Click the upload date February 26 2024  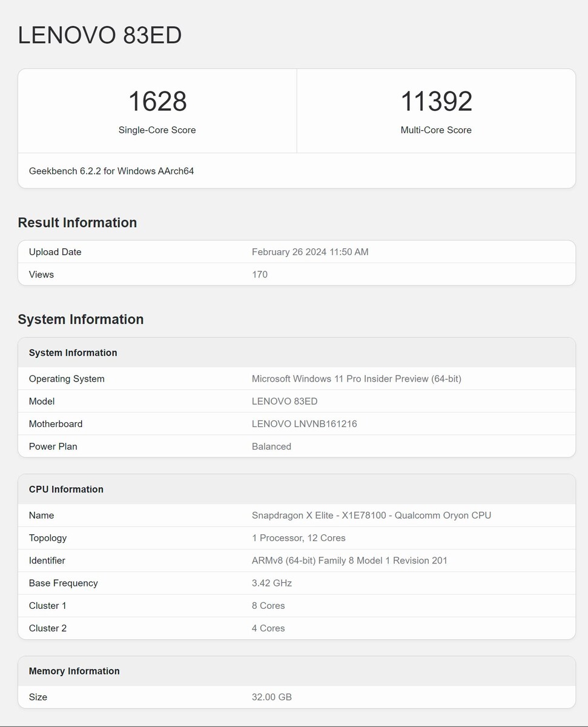(x=310, y=252)
